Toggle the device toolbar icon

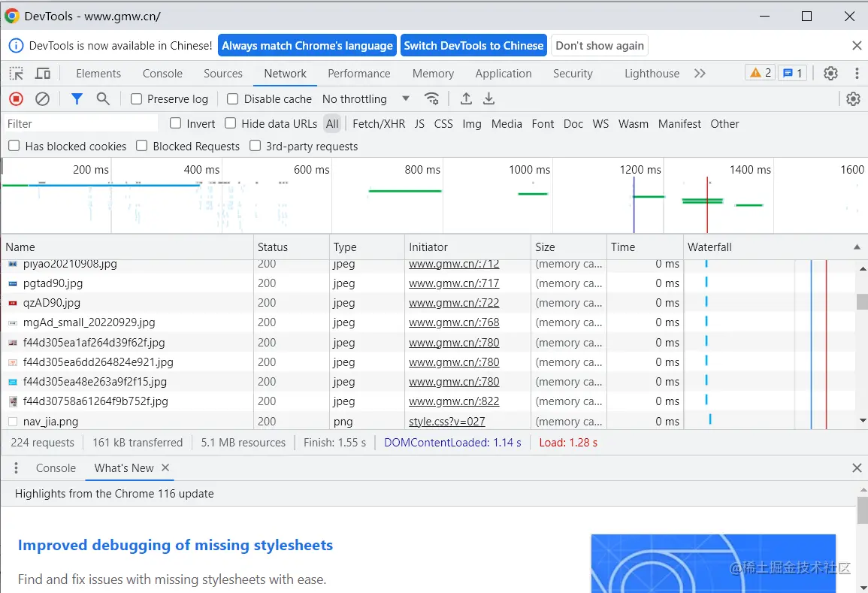[x=43, y=73]
